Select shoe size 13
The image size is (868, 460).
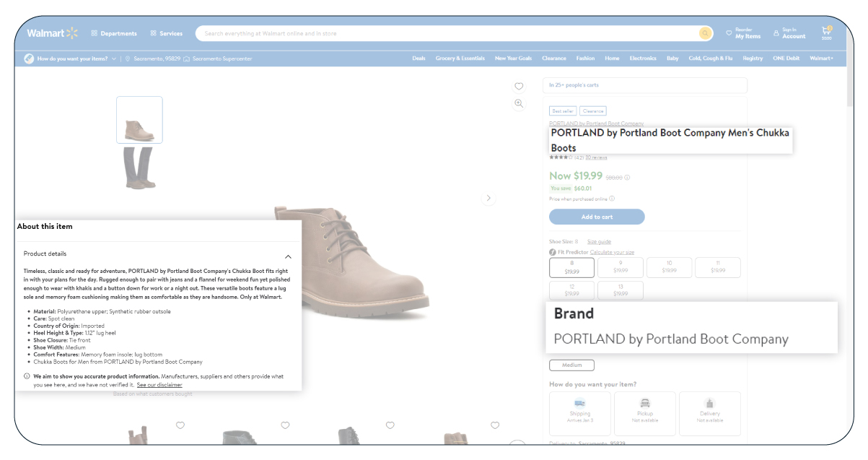[621, 290]
